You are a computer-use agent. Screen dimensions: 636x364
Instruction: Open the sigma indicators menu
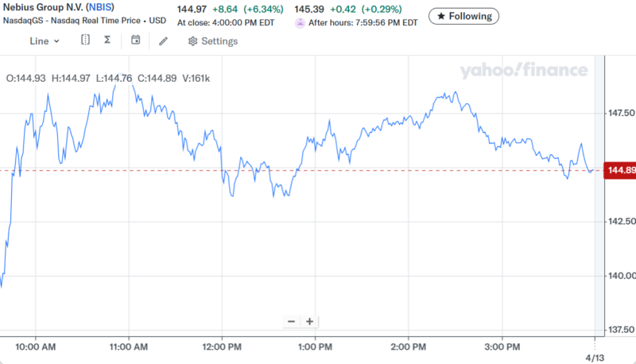(x=107, y=41)
